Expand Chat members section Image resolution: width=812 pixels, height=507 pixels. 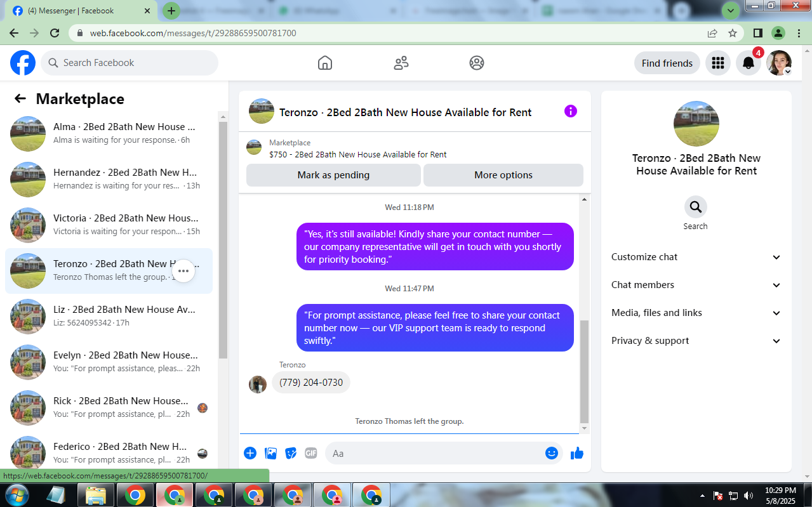(x=696, y=285)
